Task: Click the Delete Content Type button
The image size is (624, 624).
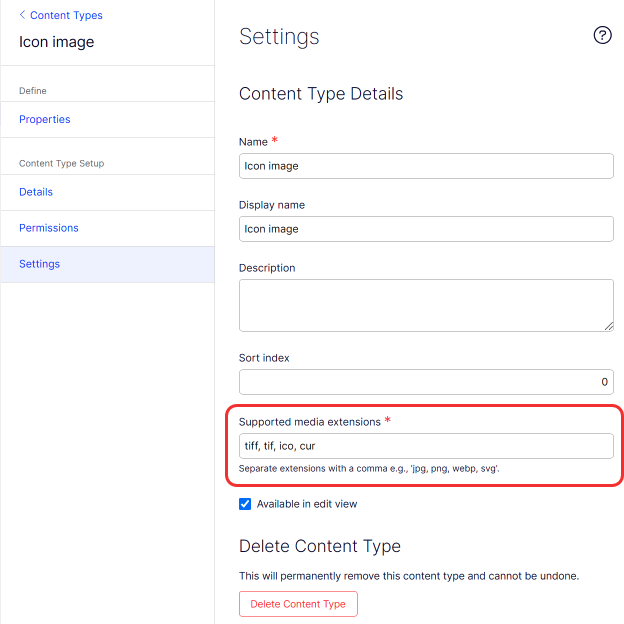Action: pyautogui.click(x=298, y=604)
